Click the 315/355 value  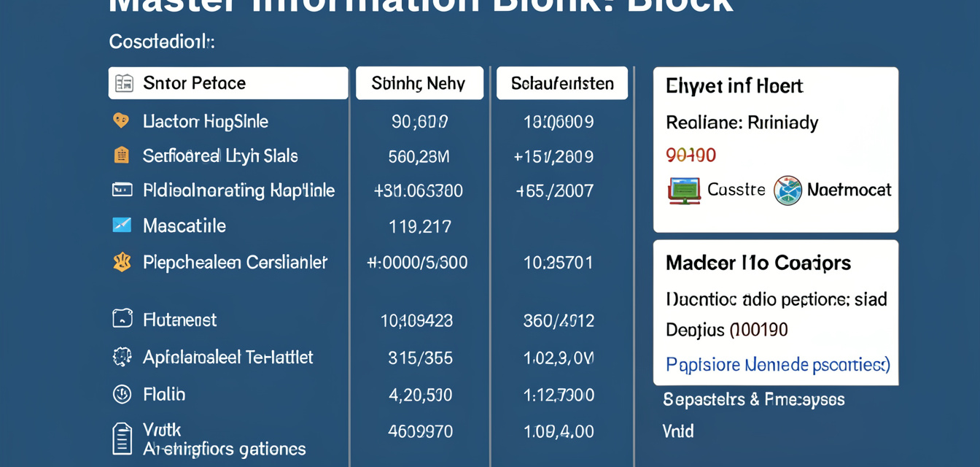pos(421,358)
